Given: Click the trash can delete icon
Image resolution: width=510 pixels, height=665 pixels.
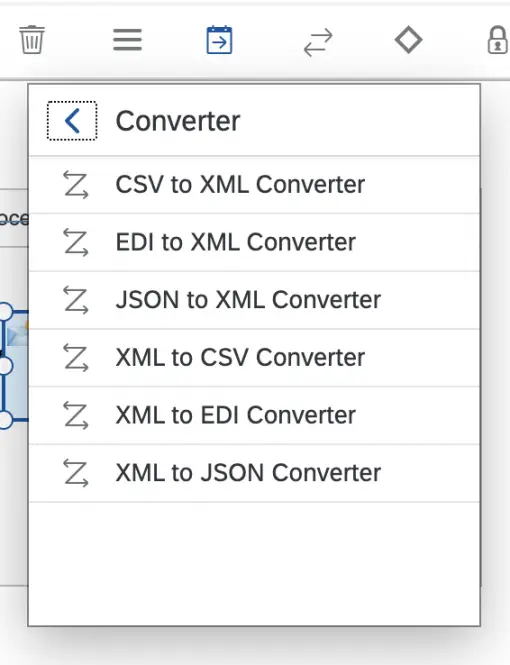Looking at the screenshot, I should pos(32,40).
